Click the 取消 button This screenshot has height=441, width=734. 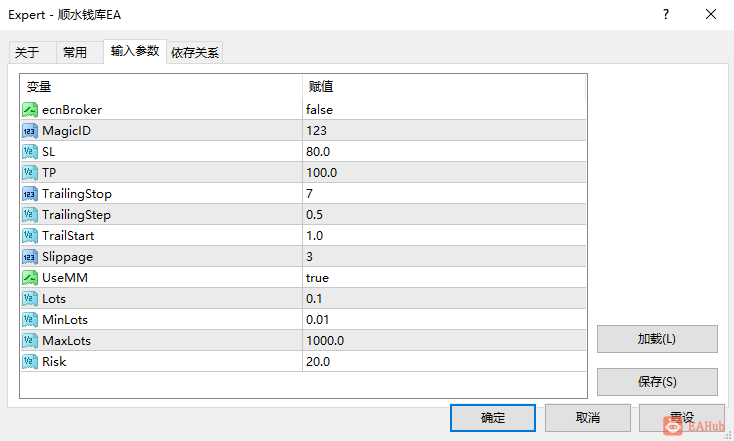588,418
